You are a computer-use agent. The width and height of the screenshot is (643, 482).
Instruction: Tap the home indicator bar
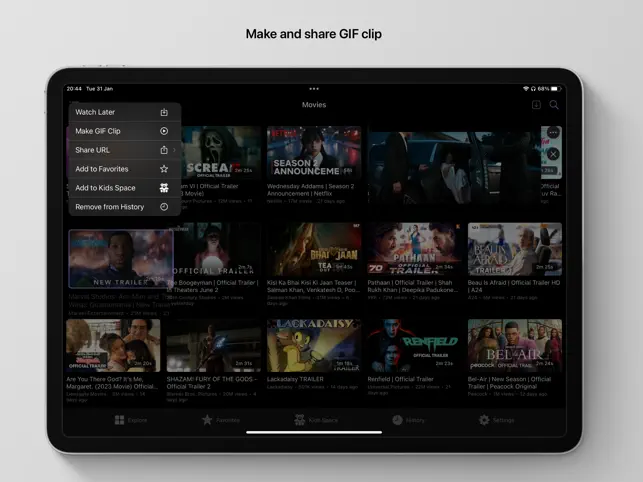click(314, 432)
